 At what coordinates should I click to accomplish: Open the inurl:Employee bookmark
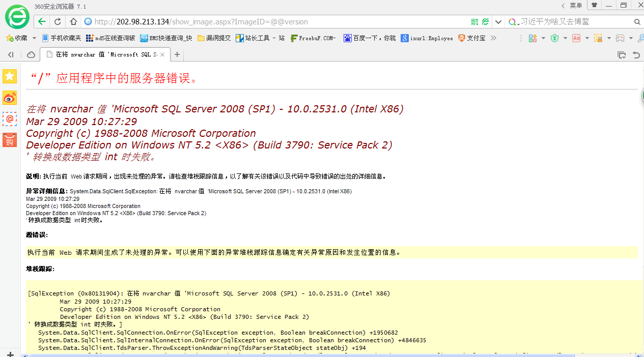click(427, 38)
